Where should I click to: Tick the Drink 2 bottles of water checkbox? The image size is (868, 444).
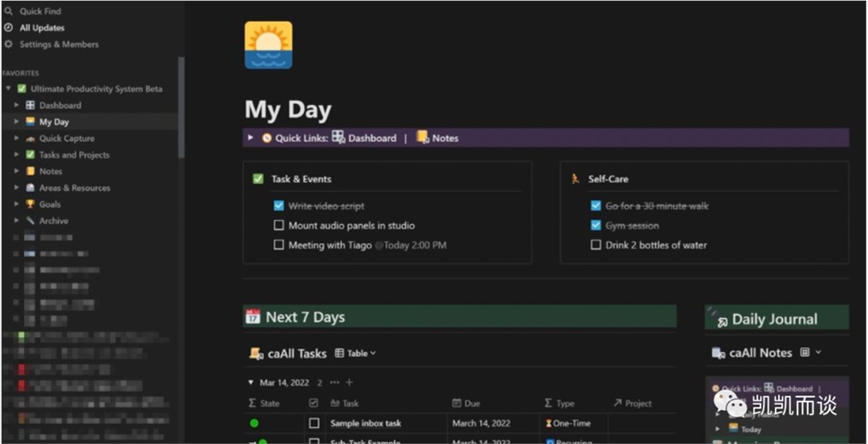pos(595,245)
